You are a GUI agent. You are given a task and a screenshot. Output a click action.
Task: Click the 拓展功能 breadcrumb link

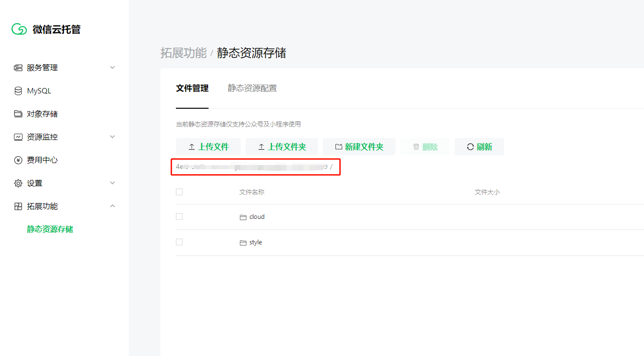(x=183, y=53)
